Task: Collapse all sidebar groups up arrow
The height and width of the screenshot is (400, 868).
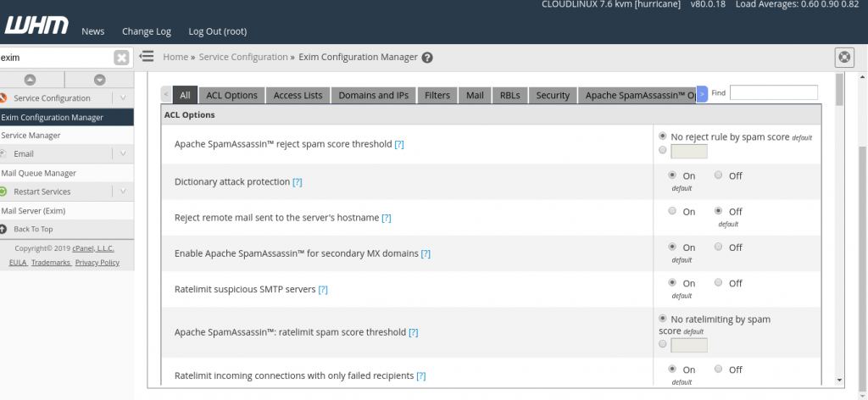Action: click(31, 80)
